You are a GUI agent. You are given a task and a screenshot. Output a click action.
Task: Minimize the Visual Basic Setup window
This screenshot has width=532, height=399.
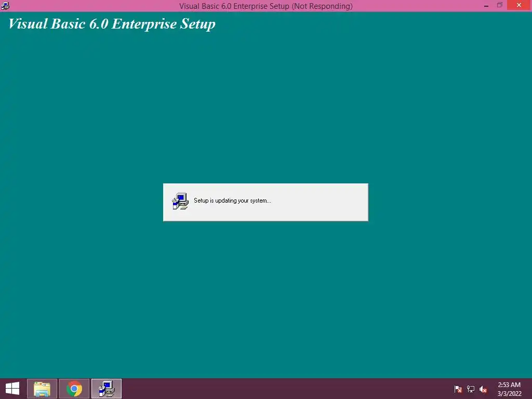point(486,6)
